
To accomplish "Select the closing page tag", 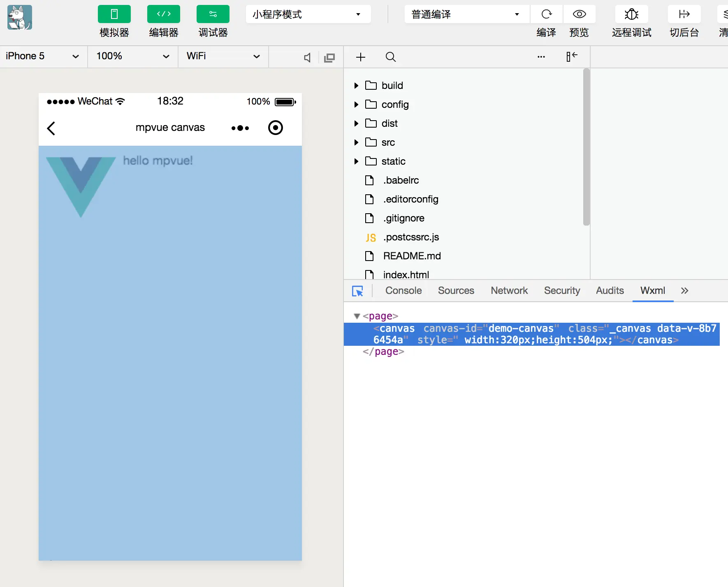I will (x=383, y=352).
